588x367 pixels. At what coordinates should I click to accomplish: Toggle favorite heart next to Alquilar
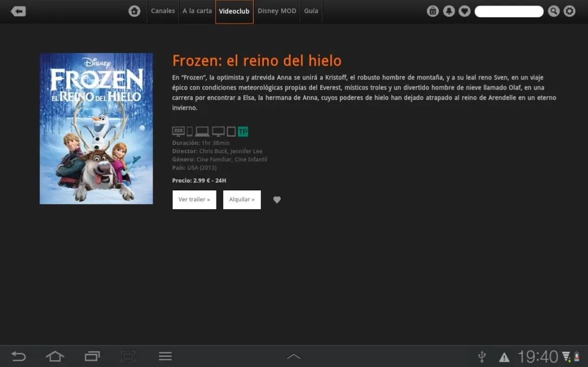pos(277,200)
